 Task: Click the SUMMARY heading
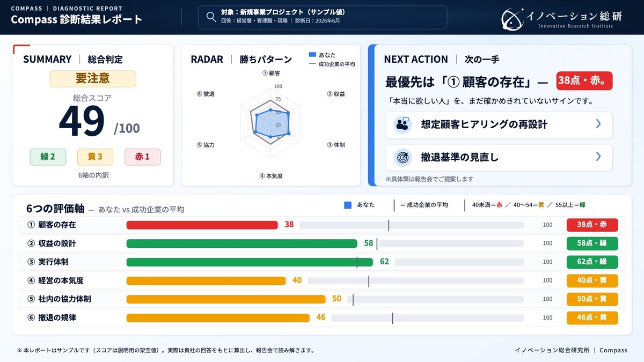pos(47,60)
